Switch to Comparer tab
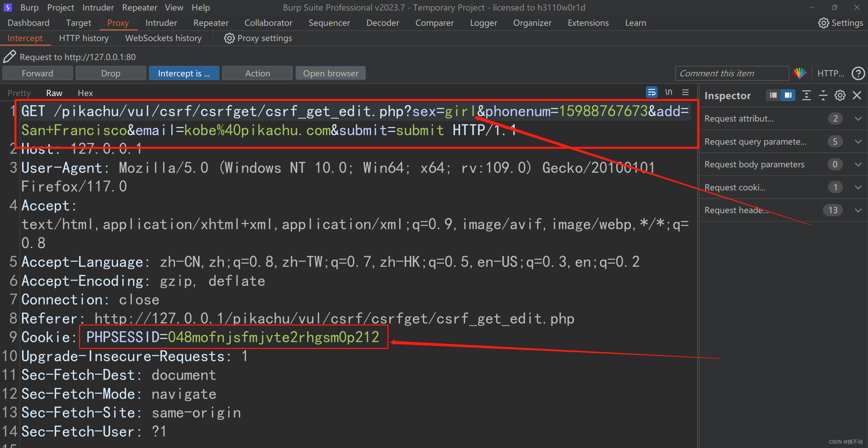The width and height of the screenshot is (868, 448). pyautogui.click(x=435, y=23)
